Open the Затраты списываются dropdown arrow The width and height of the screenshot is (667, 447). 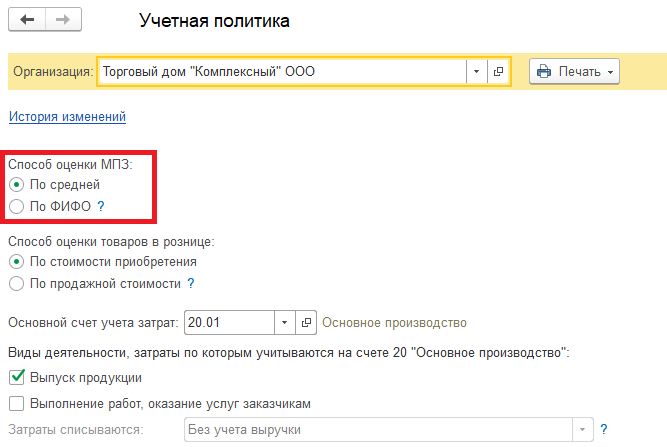(582, 430)
